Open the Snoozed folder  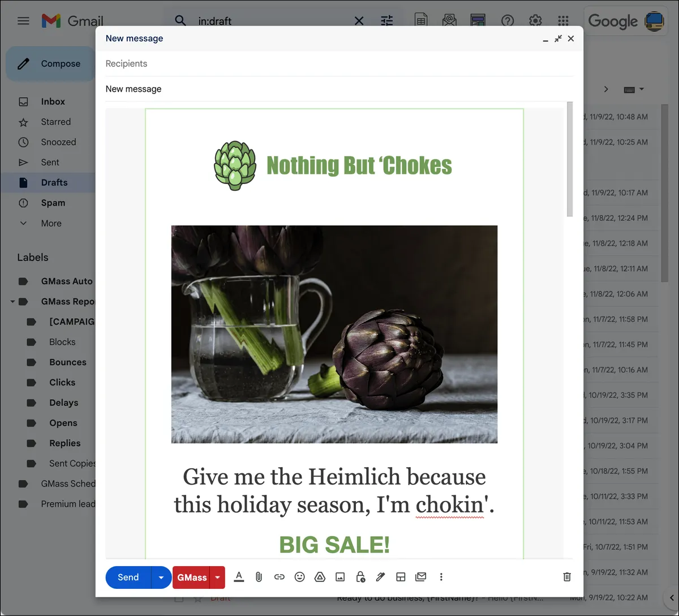[x=58, y=142]
